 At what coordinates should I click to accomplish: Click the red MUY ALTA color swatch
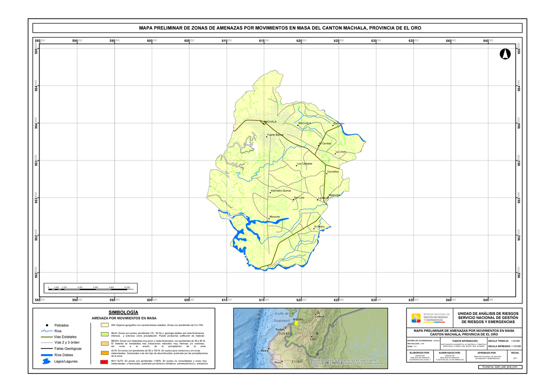[x=104, y=362]
